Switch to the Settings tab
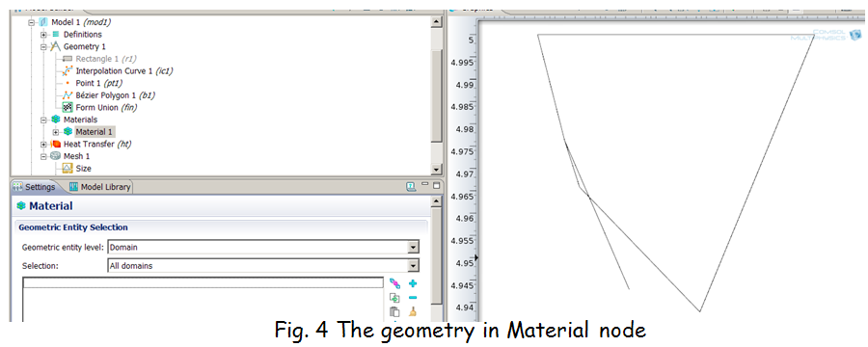 click(35, 187)
